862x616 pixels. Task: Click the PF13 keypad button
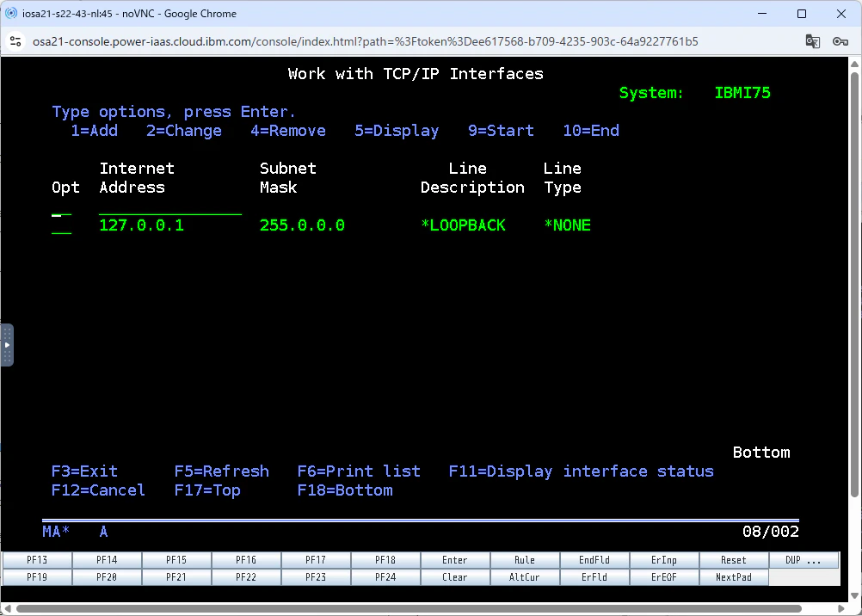[37, 560]
